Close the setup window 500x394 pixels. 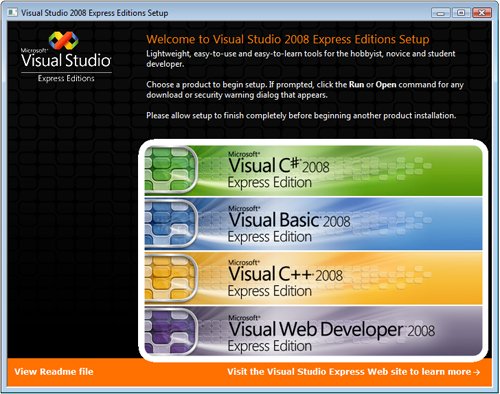(481, 13)
